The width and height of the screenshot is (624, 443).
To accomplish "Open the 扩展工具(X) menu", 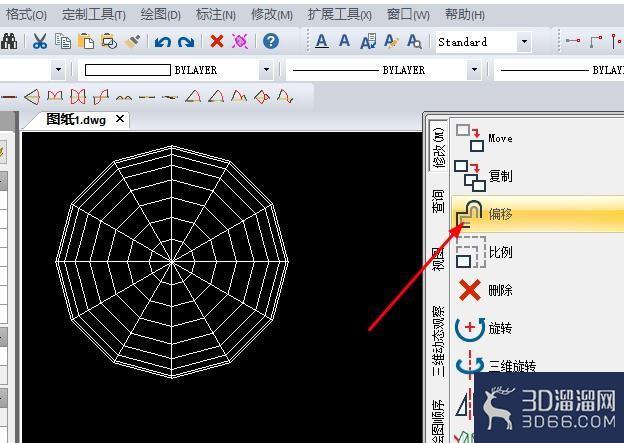I will [x=339, y=15].
